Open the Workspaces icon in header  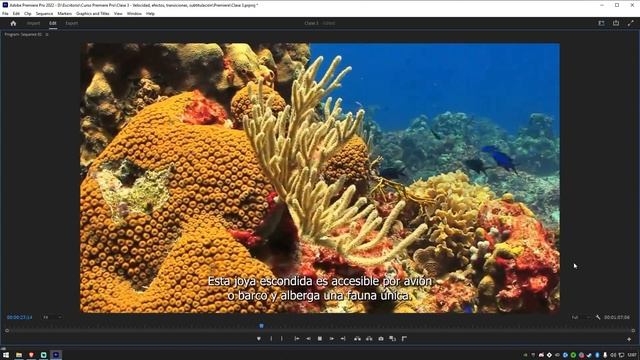pyautogui.click(x=601, y=23)
